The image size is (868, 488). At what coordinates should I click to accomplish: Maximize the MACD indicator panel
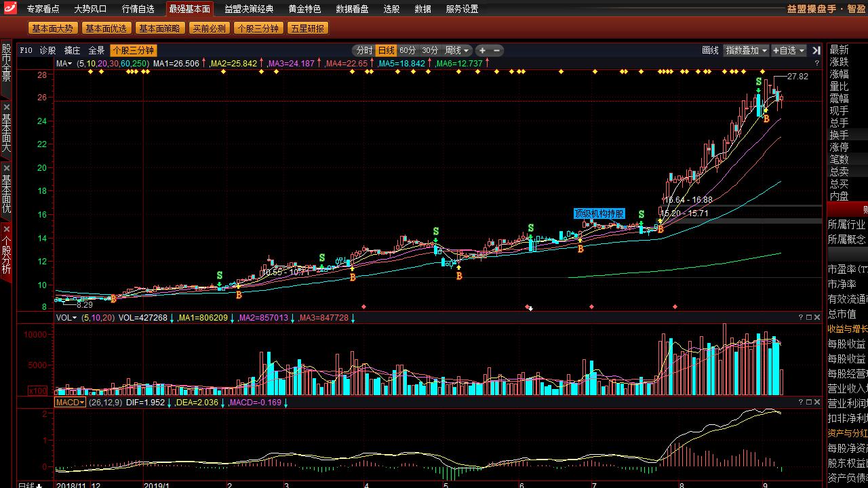(x=809, y=403)
